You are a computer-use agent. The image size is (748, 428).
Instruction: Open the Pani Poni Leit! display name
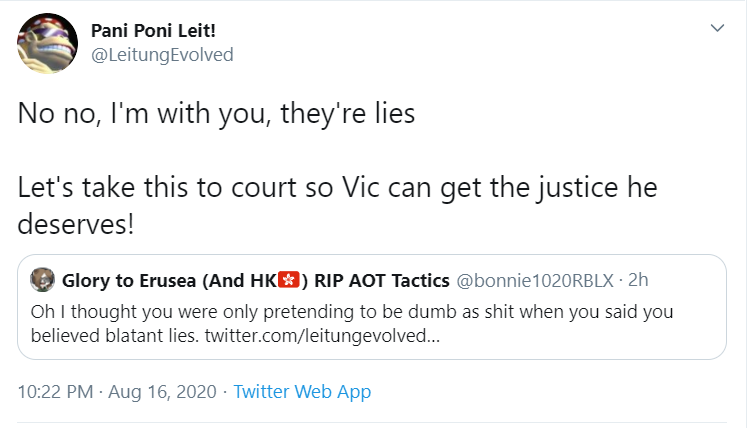pos(153,31)
